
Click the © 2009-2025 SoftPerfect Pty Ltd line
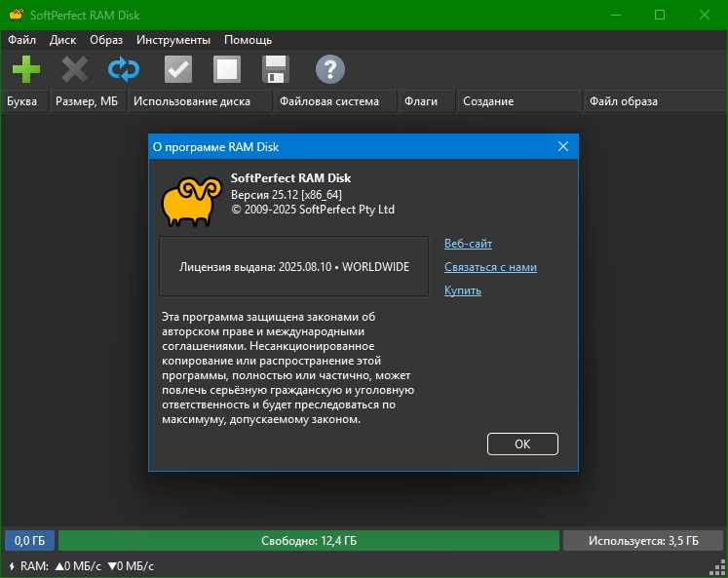(313, 210)
